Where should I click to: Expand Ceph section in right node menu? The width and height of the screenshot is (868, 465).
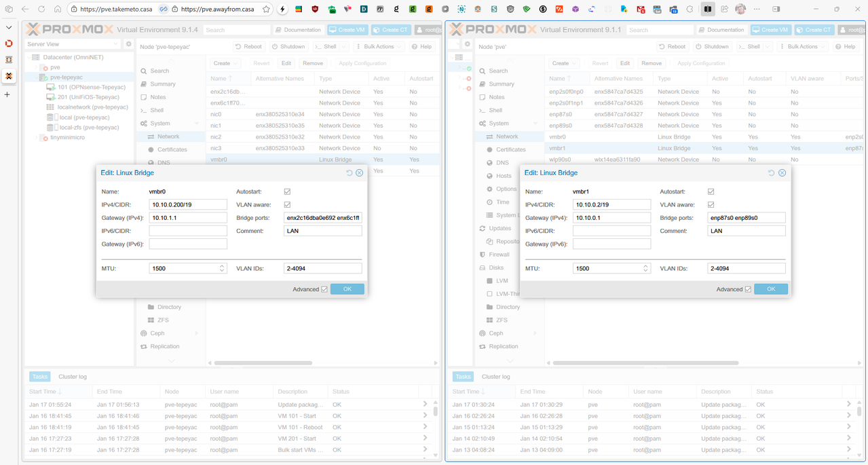click(535, 333)
